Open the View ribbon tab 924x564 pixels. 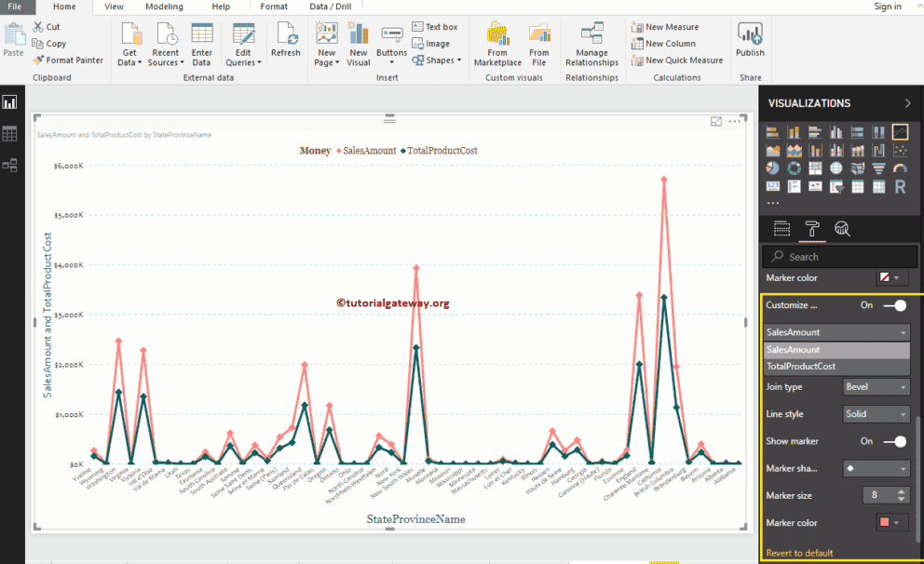[x=114, y=7]
